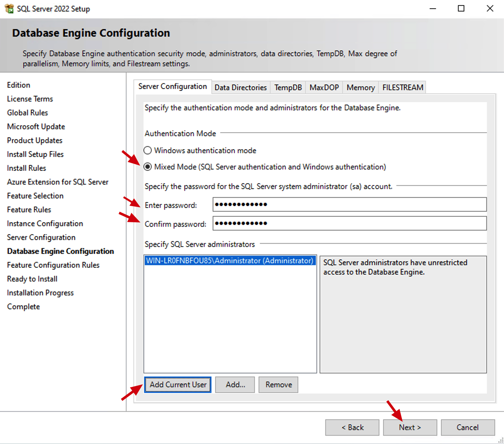Select the WIN-LR0FNBFOU85\Administrator entry in list

[x=230, y=261]
